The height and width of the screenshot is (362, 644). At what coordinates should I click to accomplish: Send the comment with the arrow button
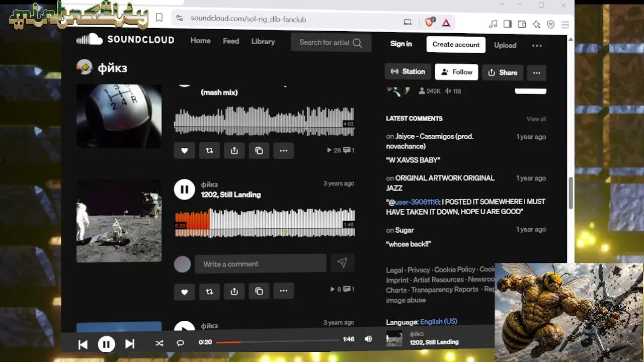pos(342,263)
